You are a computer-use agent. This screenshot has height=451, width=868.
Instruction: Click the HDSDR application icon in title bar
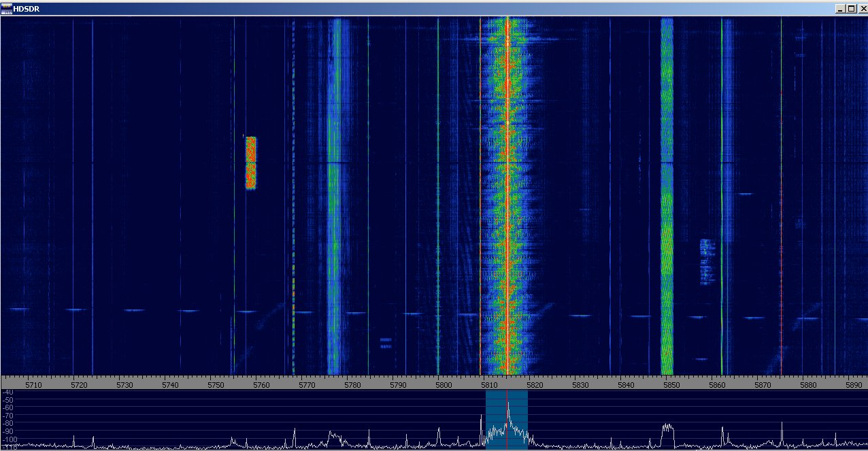pos(7,9)
